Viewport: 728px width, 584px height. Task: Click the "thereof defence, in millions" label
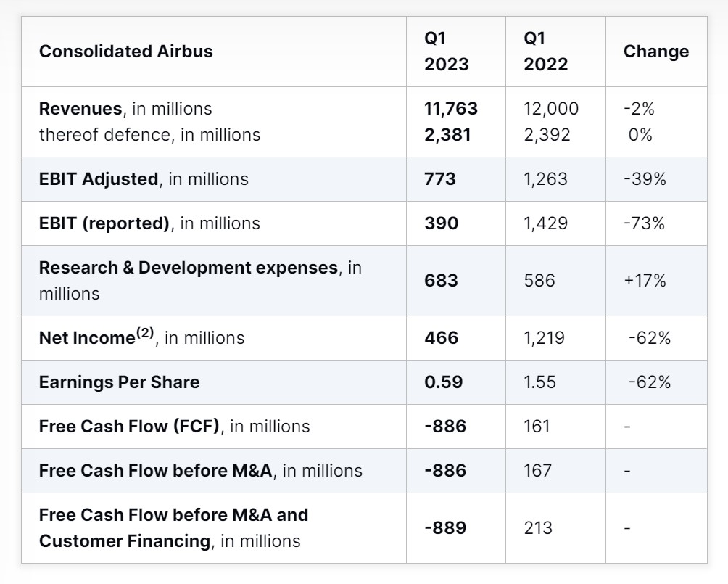[149, 135]
